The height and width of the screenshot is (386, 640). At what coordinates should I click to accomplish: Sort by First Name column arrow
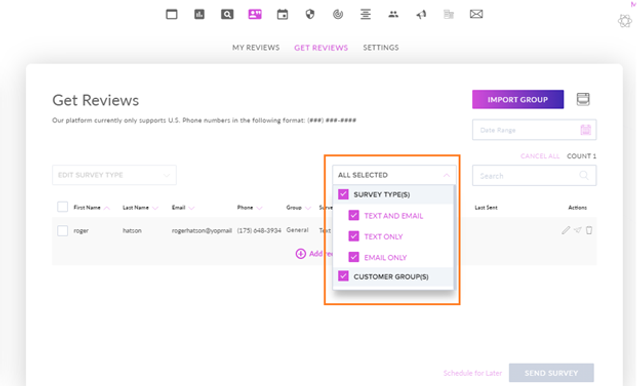(107, 208)
